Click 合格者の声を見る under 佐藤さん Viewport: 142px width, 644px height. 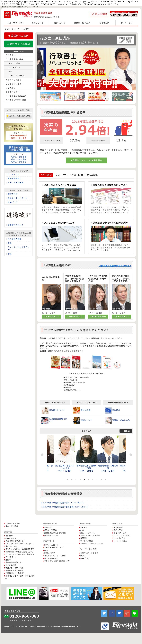point(121,316)
